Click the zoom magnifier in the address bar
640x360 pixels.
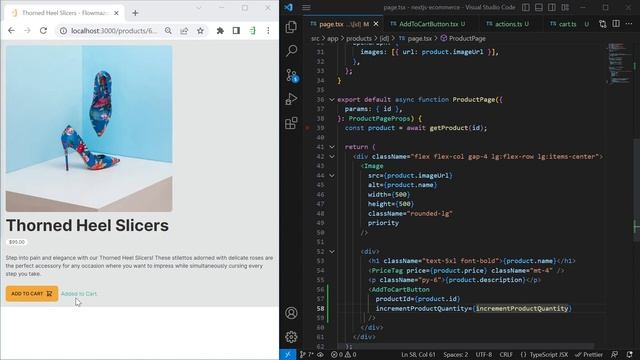click(x=168, y=31)
